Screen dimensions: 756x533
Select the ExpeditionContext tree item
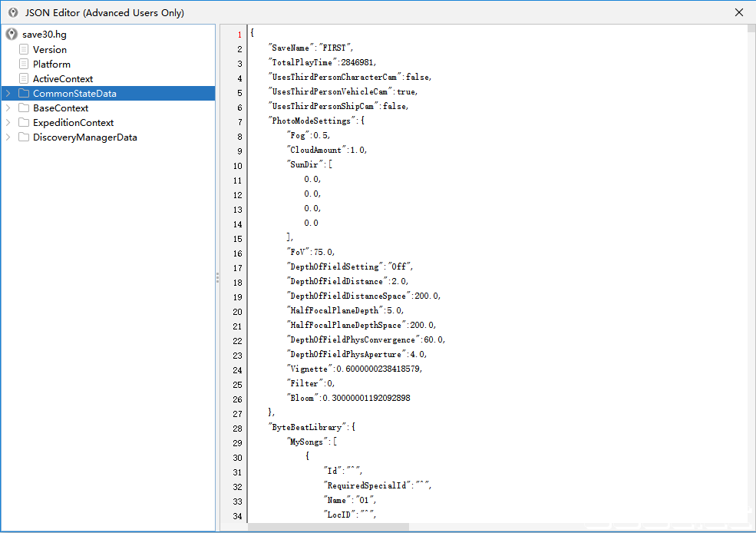tap(73, 123)
